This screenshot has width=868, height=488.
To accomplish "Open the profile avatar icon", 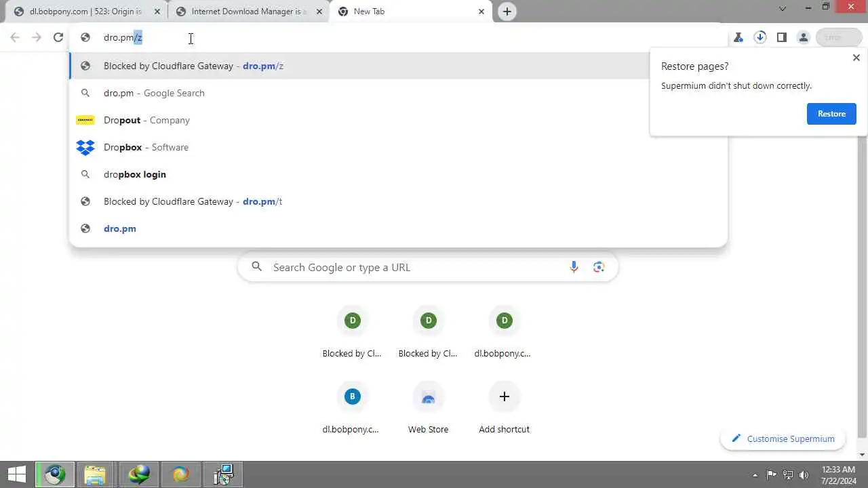I will [804, 37].
